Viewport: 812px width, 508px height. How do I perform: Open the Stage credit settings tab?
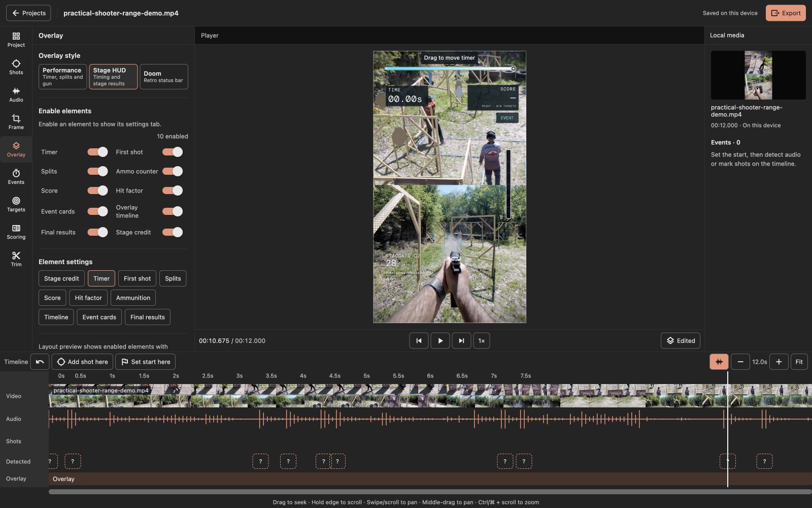(x=61, y=278)
